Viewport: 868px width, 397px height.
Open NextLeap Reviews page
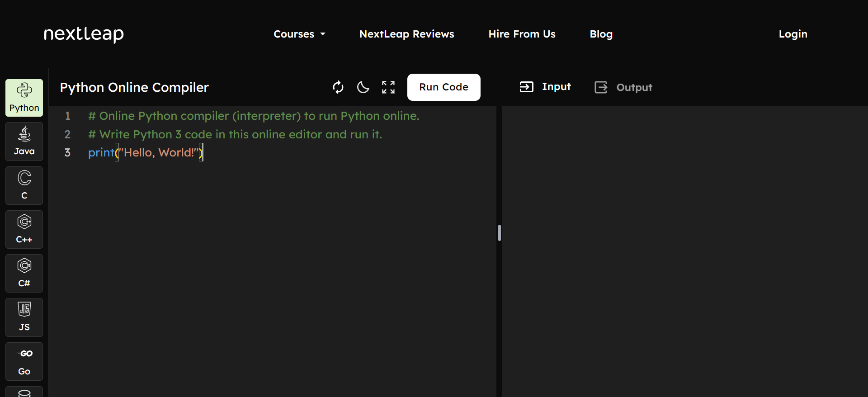pos(406,34)
